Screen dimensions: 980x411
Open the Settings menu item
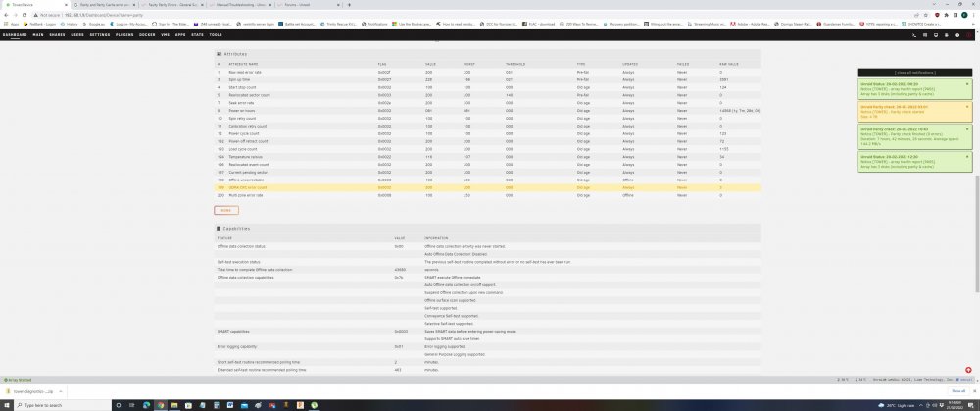tap(100, 35)
